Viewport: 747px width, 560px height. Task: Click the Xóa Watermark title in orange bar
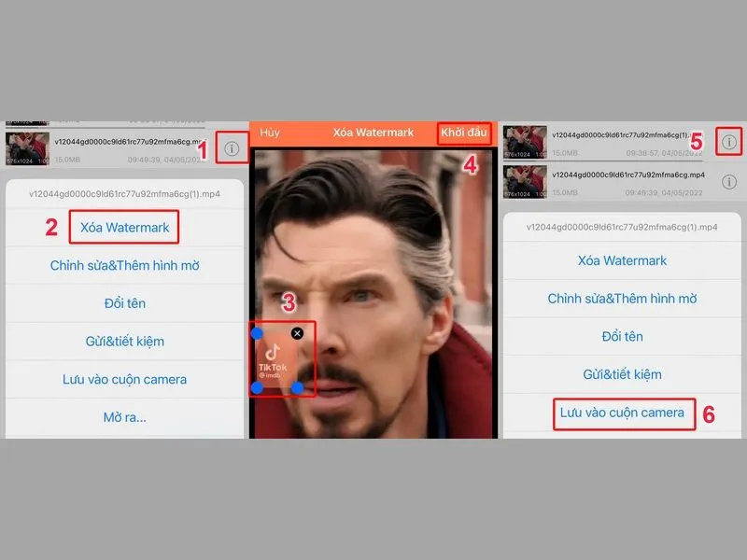coord(373,133)
